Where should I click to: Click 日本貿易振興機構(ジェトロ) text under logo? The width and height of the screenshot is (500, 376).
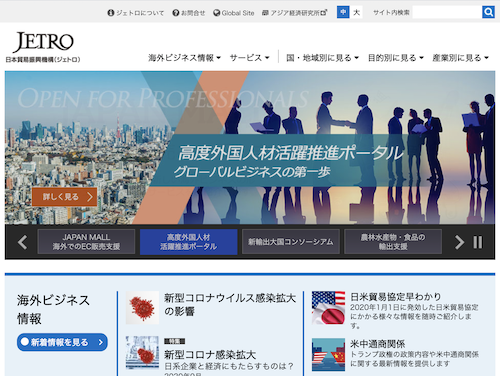[43, 60]
